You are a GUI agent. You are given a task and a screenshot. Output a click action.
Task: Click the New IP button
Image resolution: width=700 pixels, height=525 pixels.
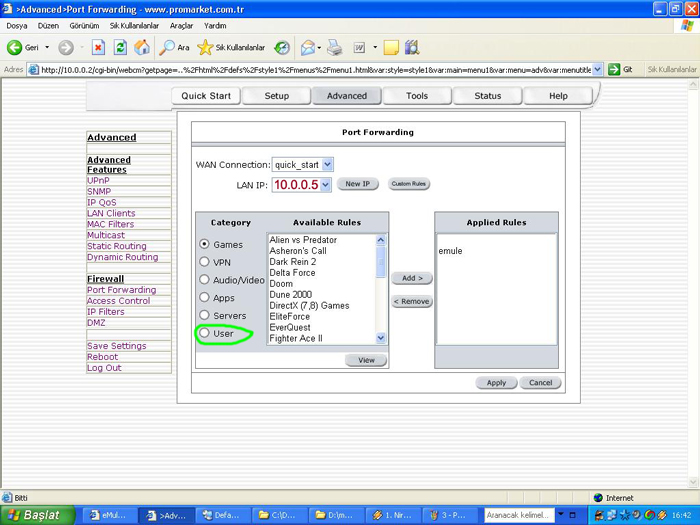(x=358, y=184)
